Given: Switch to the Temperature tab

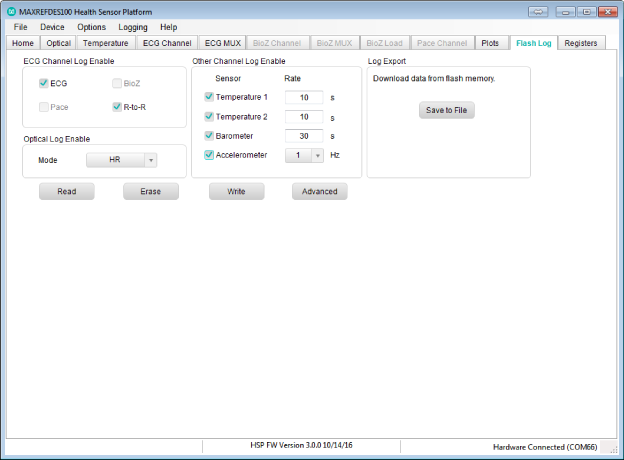Looking at the screenshot, I should coord(105,43).
